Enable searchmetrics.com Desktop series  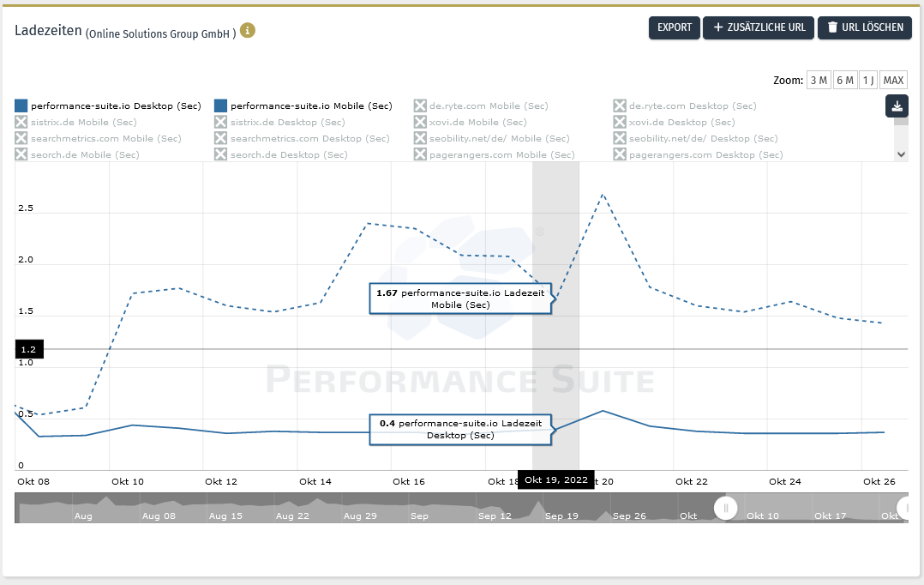coord(302,139)
